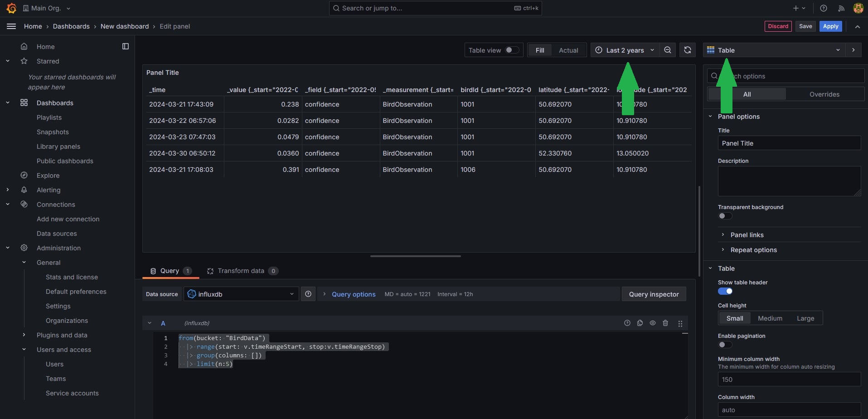Click the Minimum column width field
The width and height of the screenshot is (868, 419).
pos(789,379)
